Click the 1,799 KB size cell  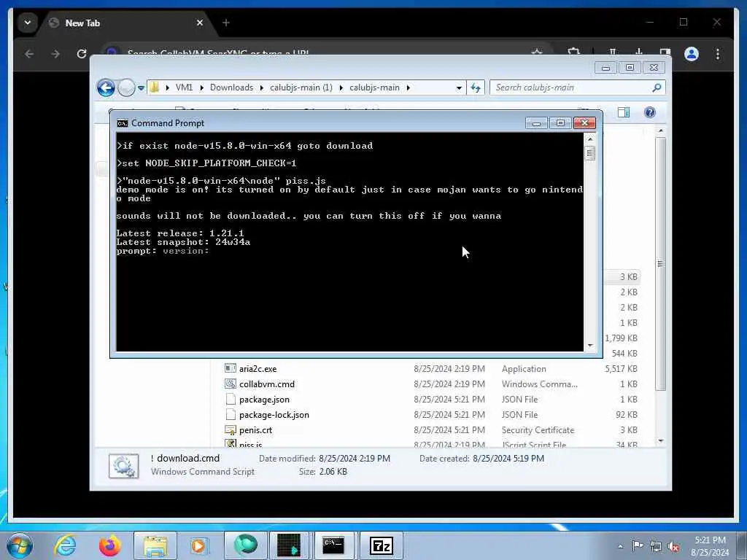point(622,338)
